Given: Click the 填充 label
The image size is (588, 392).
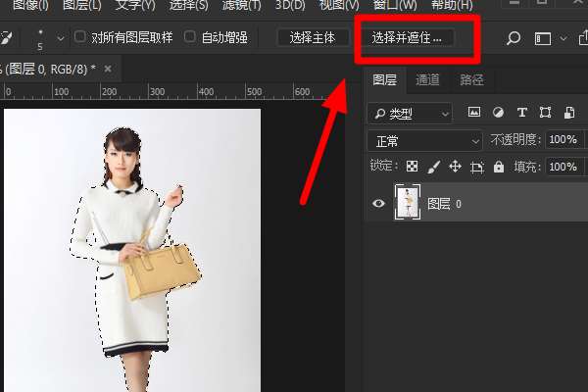Looking at the screenshot, I should tap(527, 167).
